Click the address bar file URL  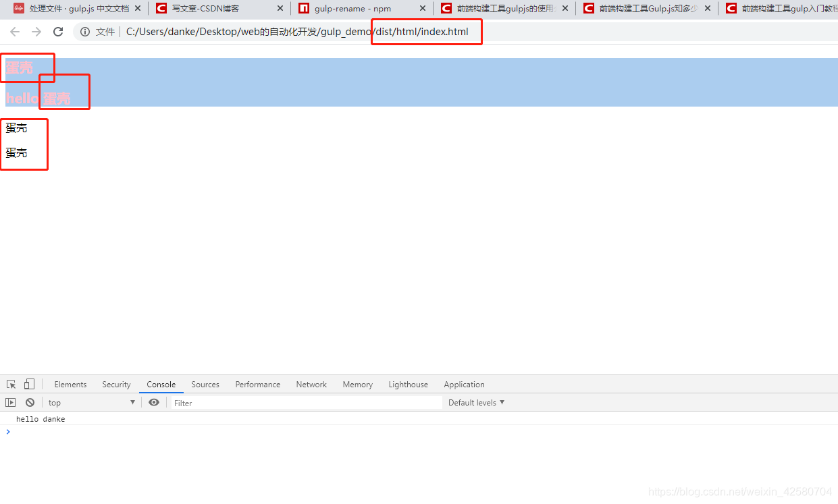point(297,32)
